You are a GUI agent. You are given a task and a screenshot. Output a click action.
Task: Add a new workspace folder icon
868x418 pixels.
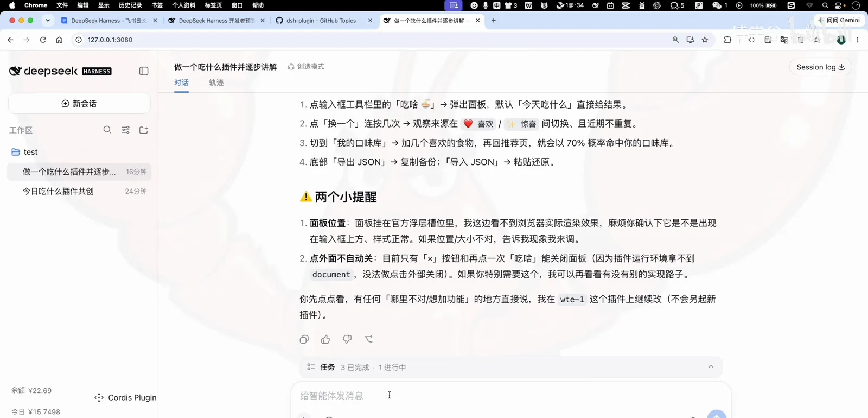point(144,130)
